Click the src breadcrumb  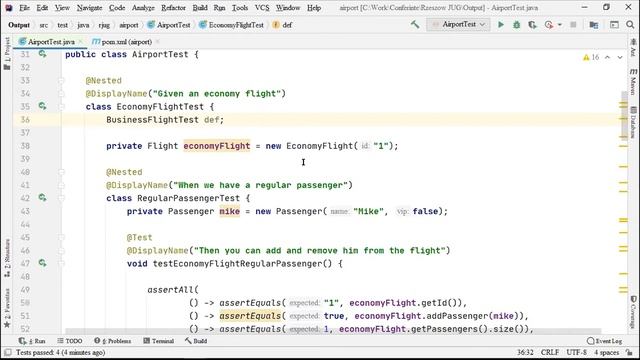[x=44, y=25]
